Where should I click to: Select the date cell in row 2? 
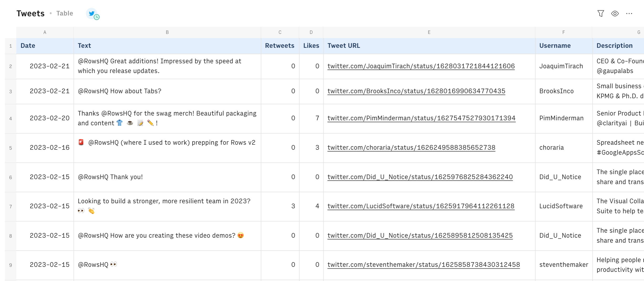pyautogui.click(x=45, y=66)
